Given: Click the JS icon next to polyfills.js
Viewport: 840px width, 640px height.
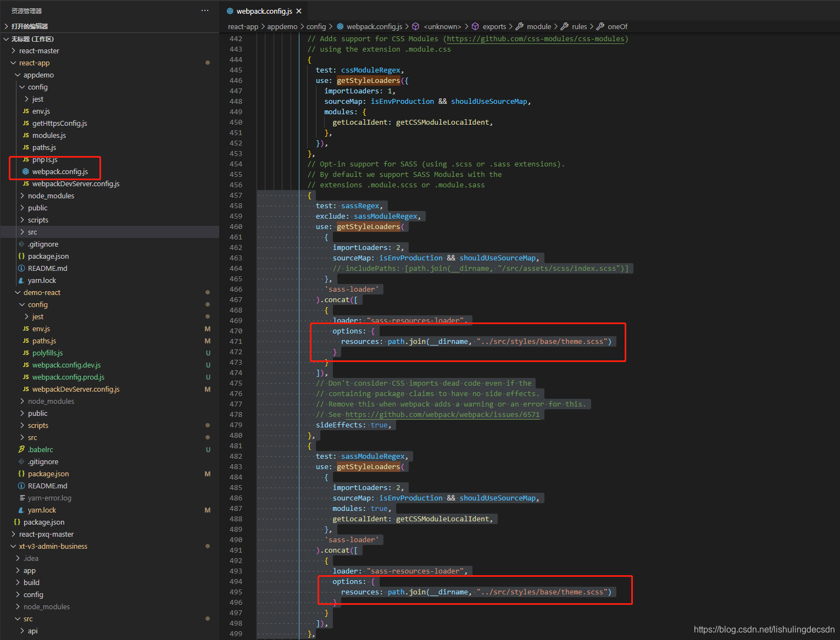Looking at the screenshot, I should pos(26,353).
